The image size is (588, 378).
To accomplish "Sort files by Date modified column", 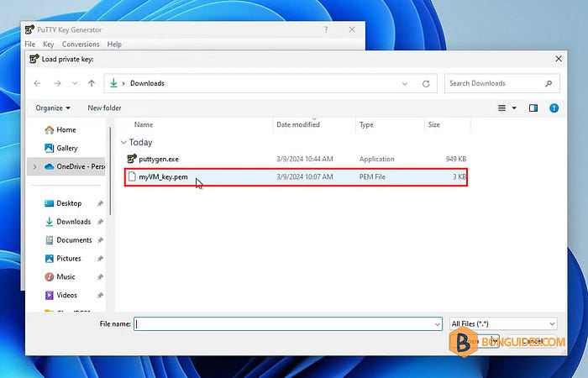I will [x=298, y=124].
